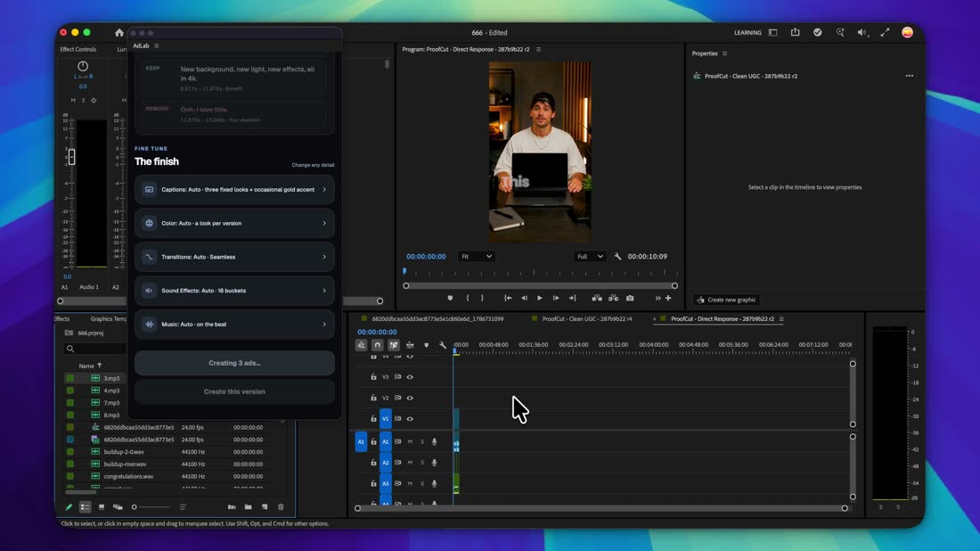Select ProofCut - Direct Response timeline tab
Viewport: 980px width, 551px height.
tap(722, 319)
